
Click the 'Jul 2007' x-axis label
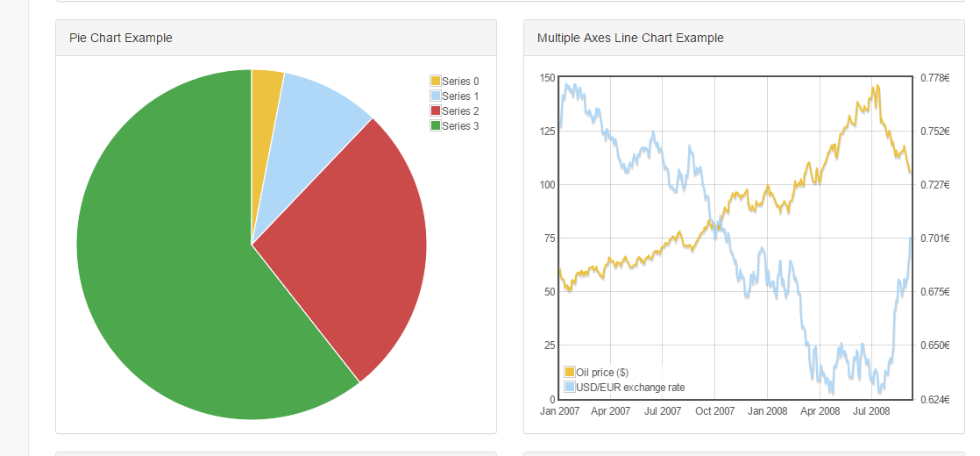click(663, 411)
